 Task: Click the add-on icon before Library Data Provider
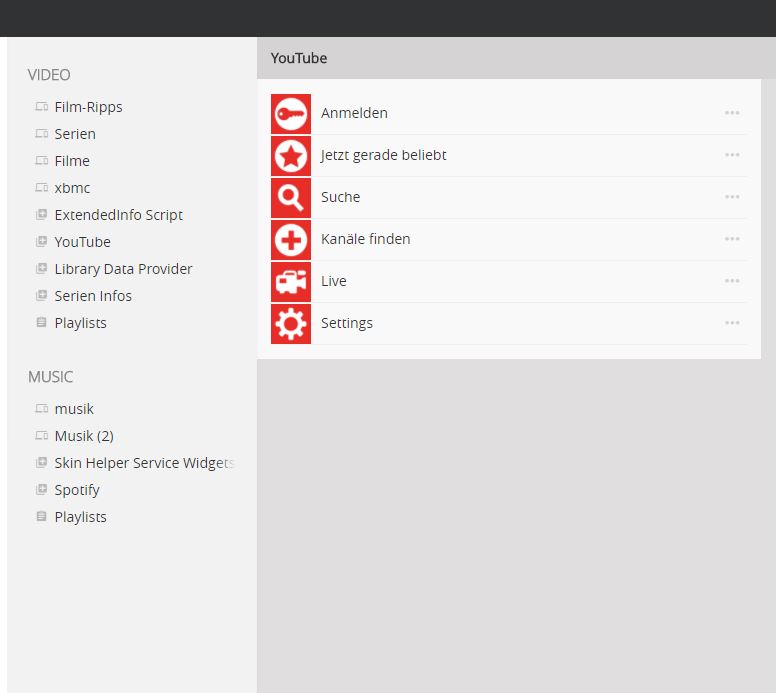click(42, 268)
